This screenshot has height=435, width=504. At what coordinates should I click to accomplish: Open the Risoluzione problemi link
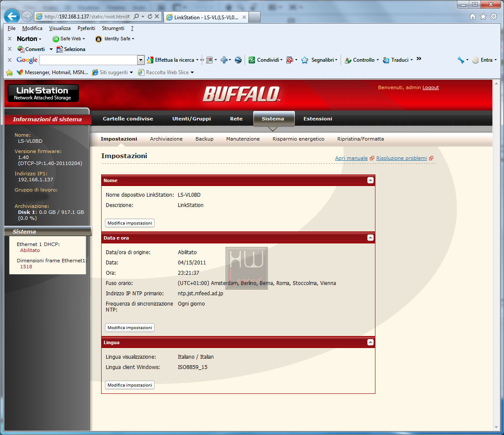402,158
